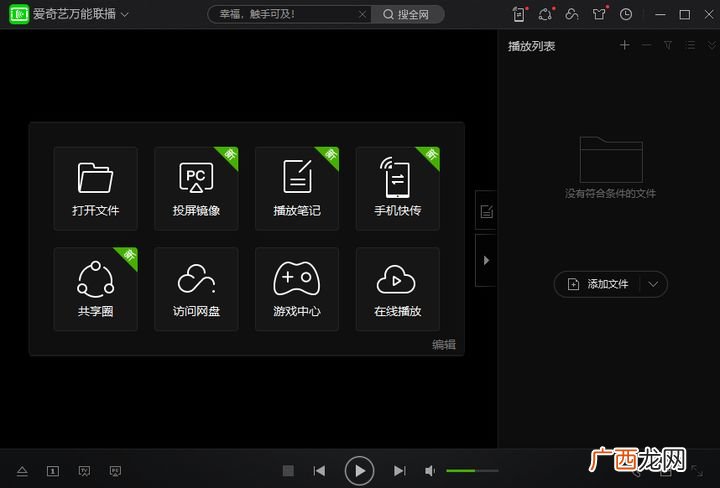Open the cloud drive icon in title bar
Image resolution: width=720 pixels, height=488 pixels.
pyautogui.click(x=572, y=14)
